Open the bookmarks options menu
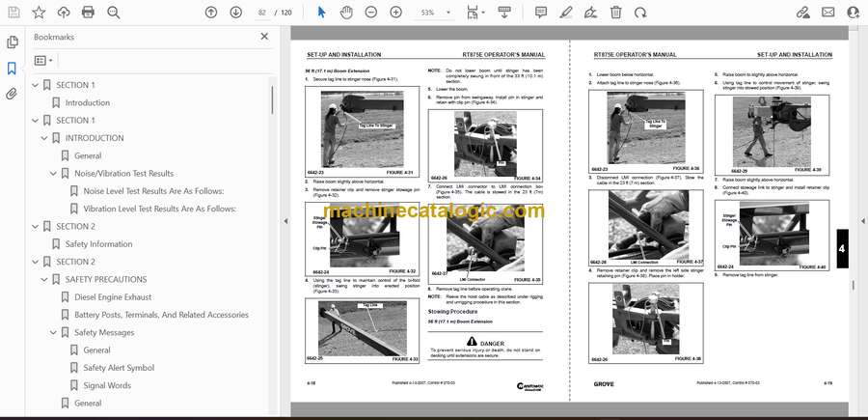The height and width of the screenshot is (420, 868). (x=43, y=61)
